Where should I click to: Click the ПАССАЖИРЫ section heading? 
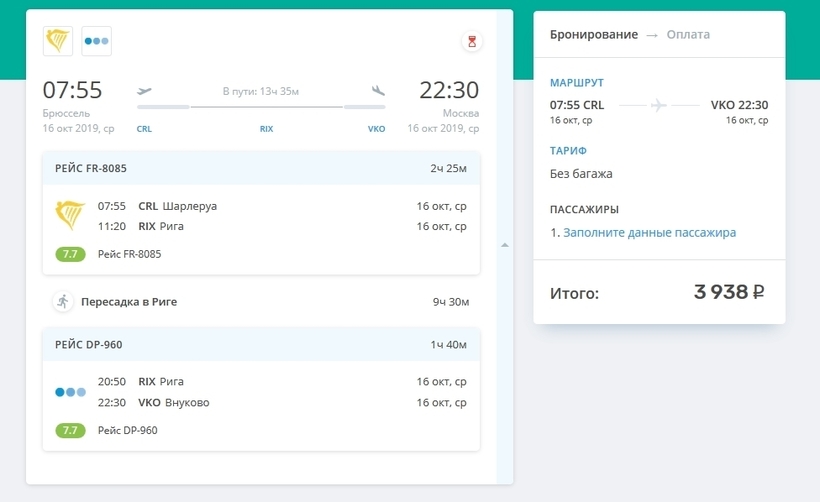(x=584, y=209)
